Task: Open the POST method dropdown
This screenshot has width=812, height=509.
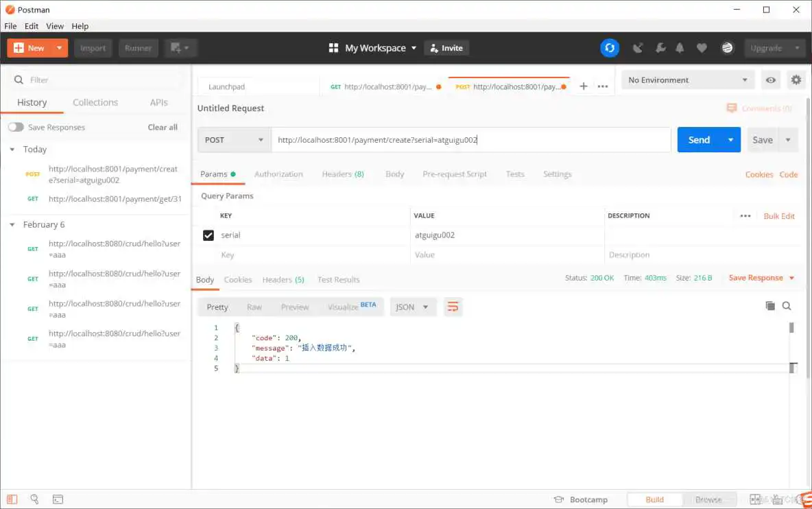Action: click(233, 139)
